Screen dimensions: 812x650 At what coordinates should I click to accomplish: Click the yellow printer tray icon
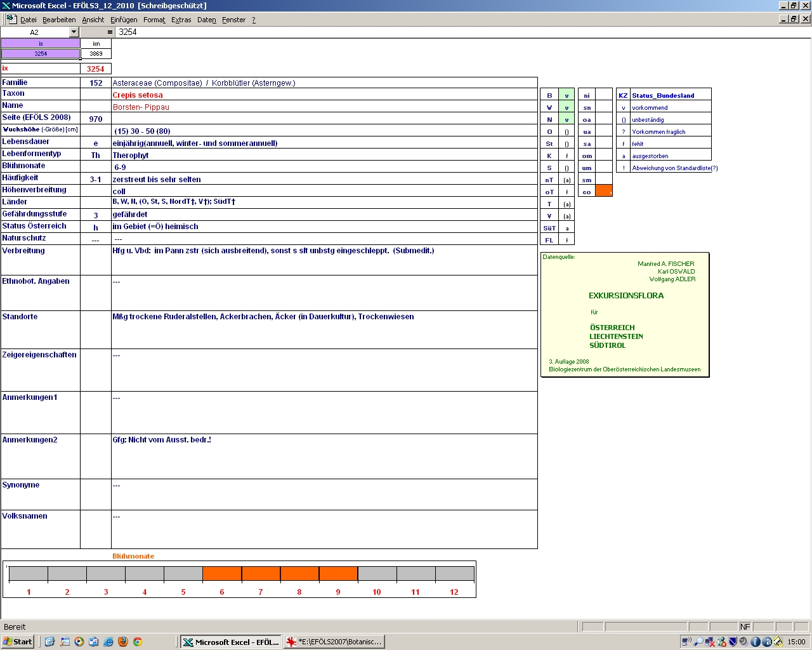tap(778, 642)
